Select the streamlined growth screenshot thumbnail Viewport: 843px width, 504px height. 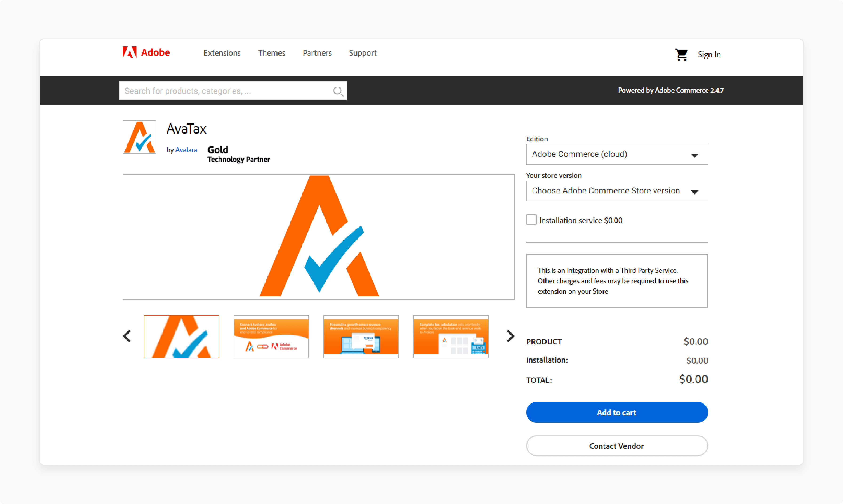[x=361, y=336]
